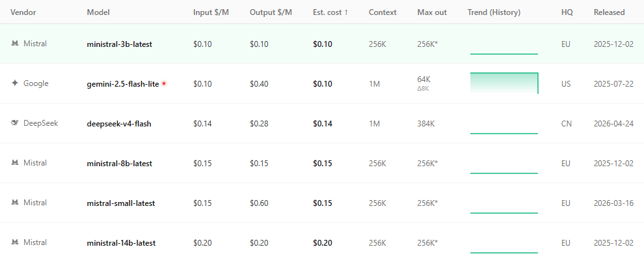This screenshot has width=644, height=262.
Task: Click the red dot next to gemini-2.5-flash-lite
Action: 164,83
